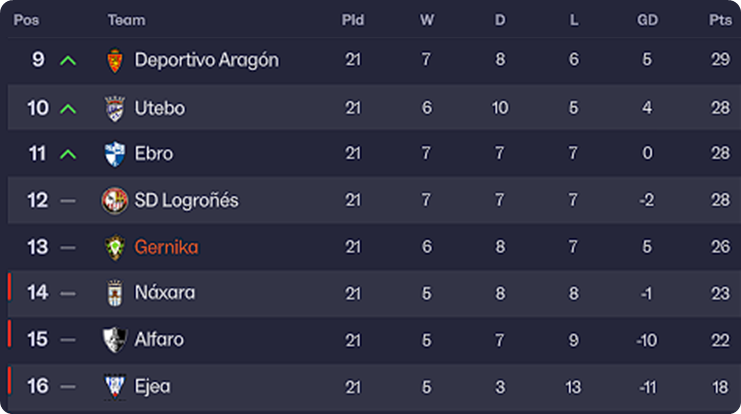This screenshot has width=741, height=414.
Task: Click the Utebo club crest
Action: click(116, 108)
